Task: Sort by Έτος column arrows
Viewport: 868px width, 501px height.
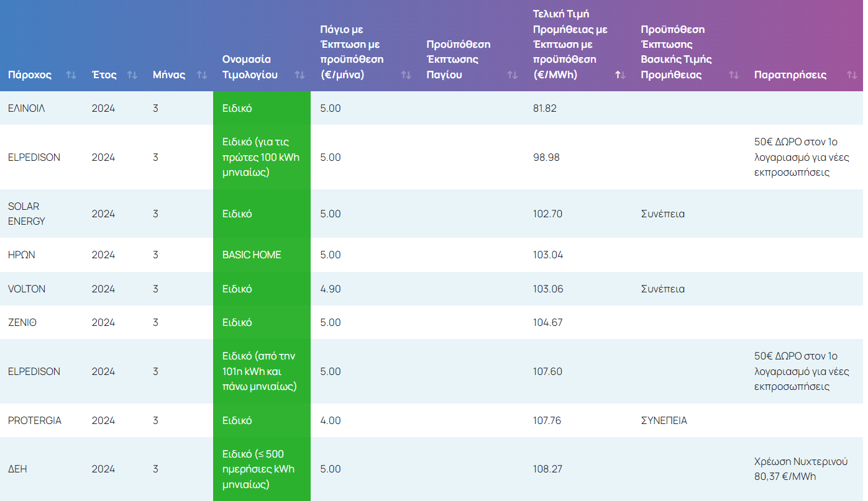Action: (x=132, y=75)
